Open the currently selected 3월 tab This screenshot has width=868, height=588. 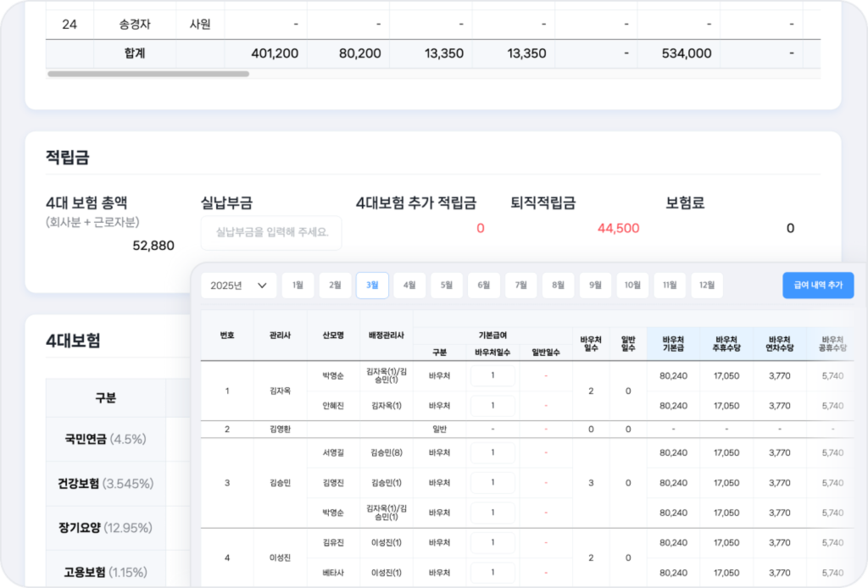click(372, 286)
